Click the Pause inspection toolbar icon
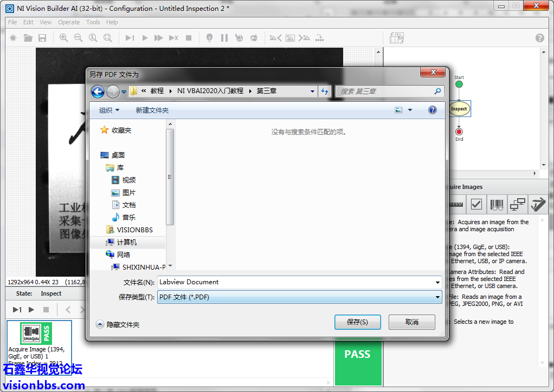Screen dimensions: 554x392 pos(224,38)
